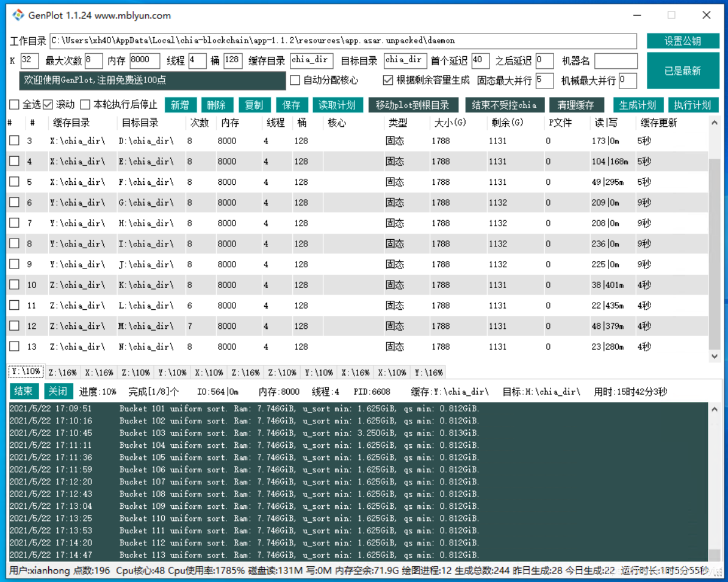
Task: Click the Bucket 103 log line
Action: point(243,433)
